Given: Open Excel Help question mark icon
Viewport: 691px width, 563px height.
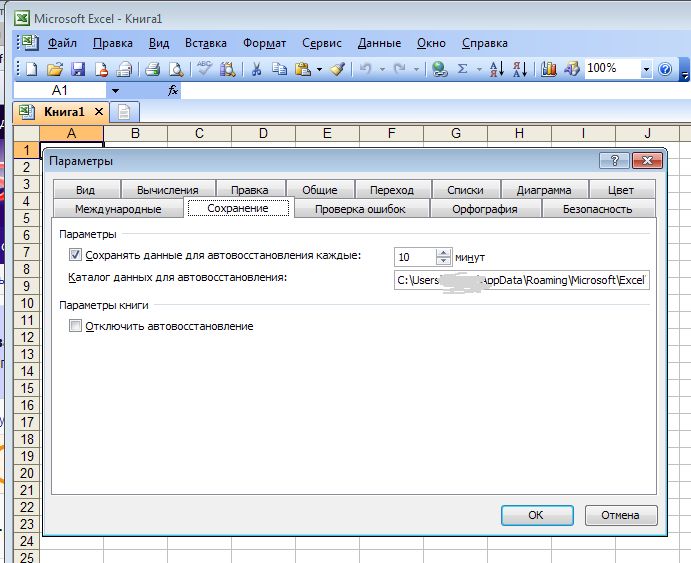Looking at the screenshot, I should click(665, 69).
